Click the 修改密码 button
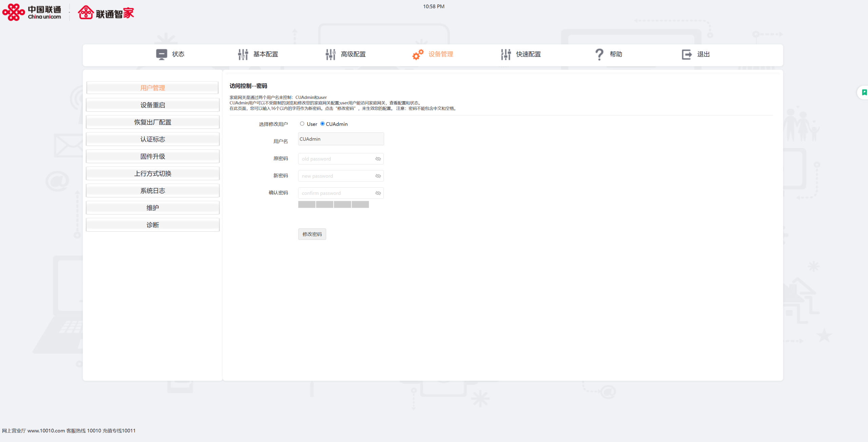The height and width of the screenshot is (442, 868). click(312, 234)
